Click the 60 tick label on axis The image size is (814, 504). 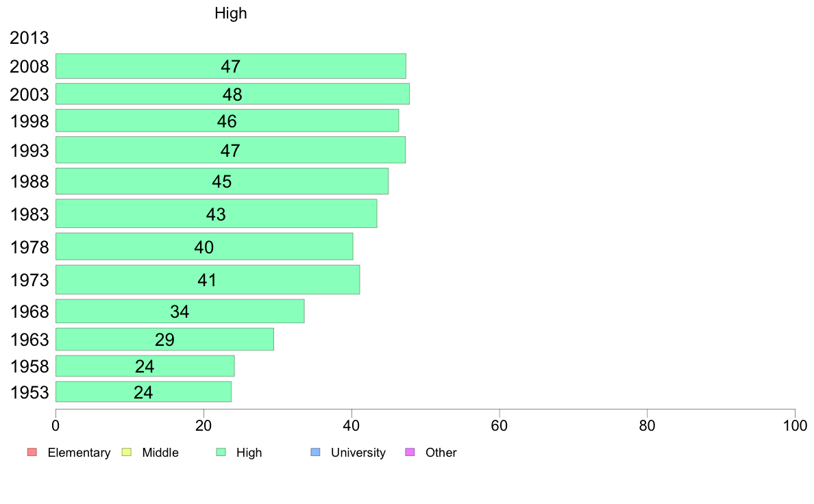(x=500, y=426)
